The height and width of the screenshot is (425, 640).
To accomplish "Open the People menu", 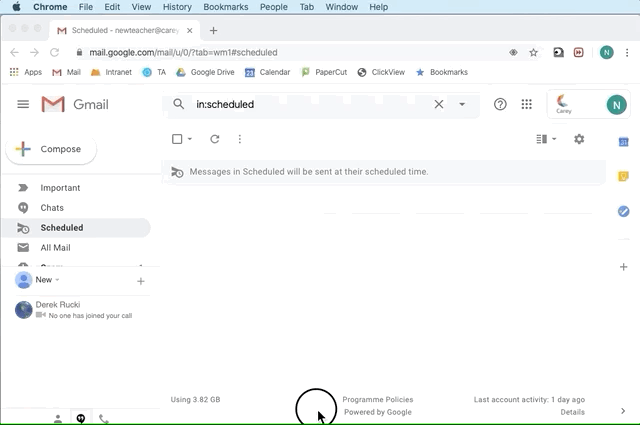I will coord(274,7).
